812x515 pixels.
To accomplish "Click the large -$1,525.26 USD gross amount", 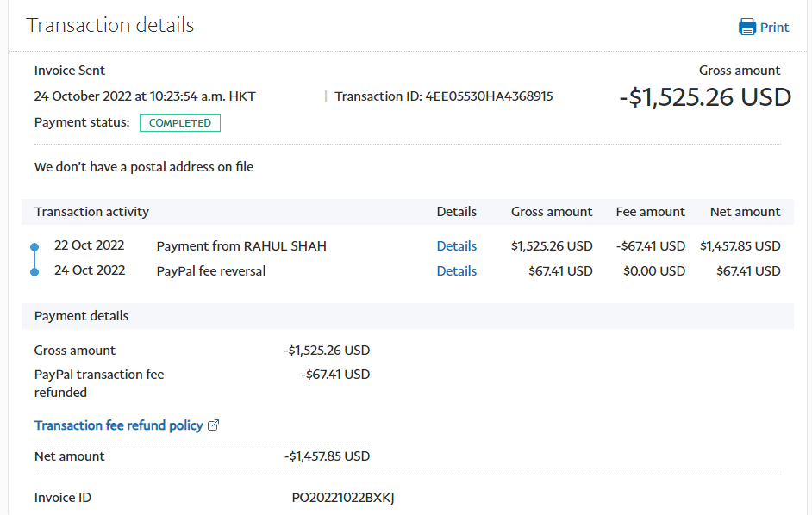I will coord(704,97).
